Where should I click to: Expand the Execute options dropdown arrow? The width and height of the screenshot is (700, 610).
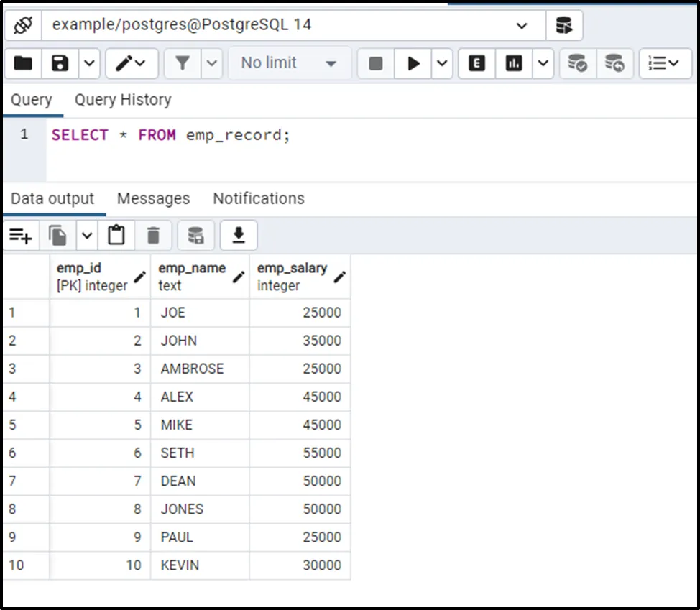click(x=442, y=63)
